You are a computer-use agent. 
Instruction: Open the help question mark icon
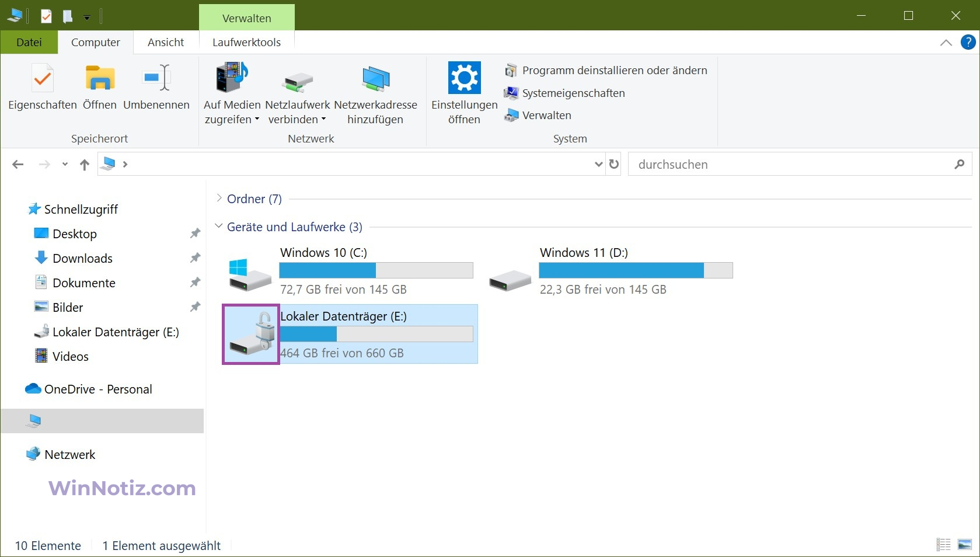point(968,42)
